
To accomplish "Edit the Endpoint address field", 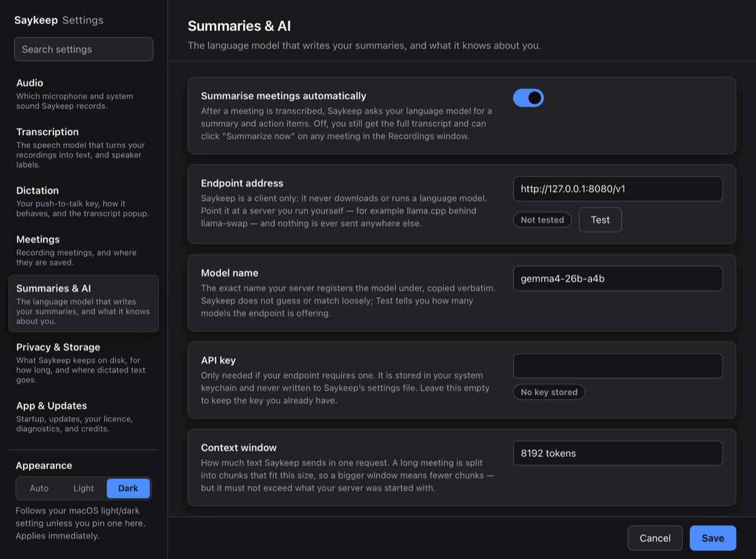I will [618, 189].
